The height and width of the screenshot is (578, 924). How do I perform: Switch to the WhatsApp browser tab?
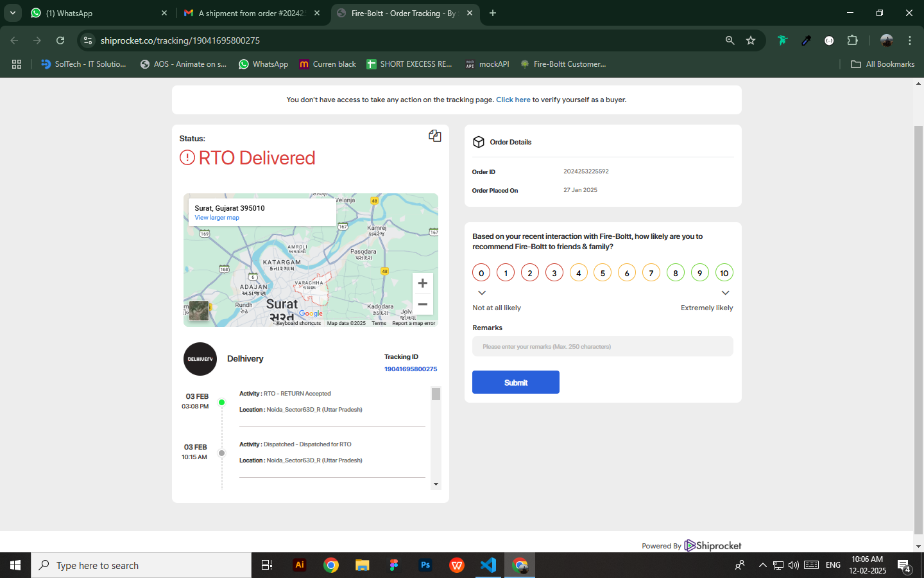(x=96, y=13)
